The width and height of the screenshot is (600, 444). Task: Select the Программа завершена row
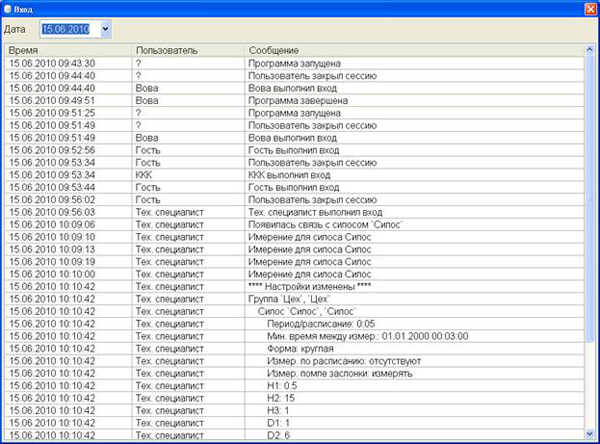point(295,101)
